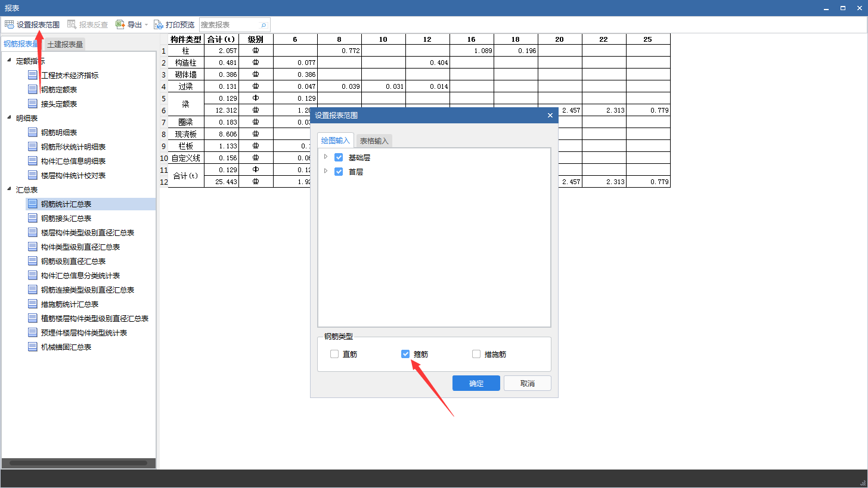Uncheck the 箍筋 checkbox
This screenshot has height=488, width=868.
[405, 354]
